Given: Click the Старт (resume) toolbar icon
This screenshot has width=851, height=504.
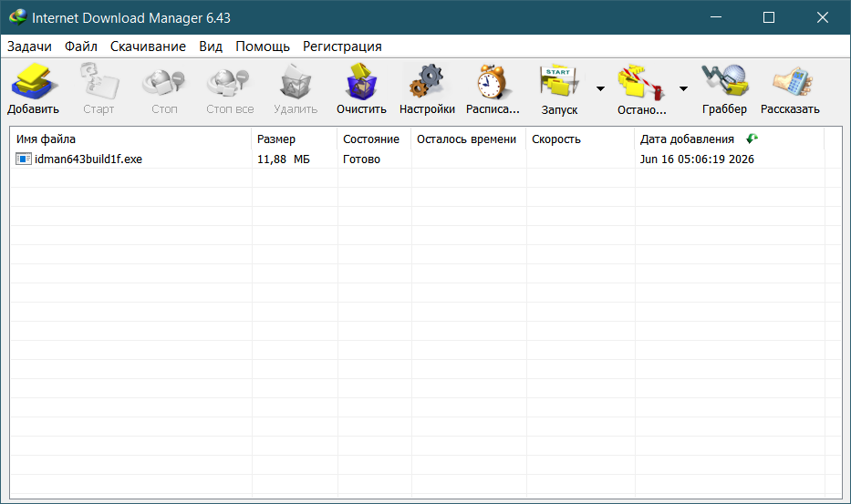Looking at the screenshot, I should click(99, 82).
